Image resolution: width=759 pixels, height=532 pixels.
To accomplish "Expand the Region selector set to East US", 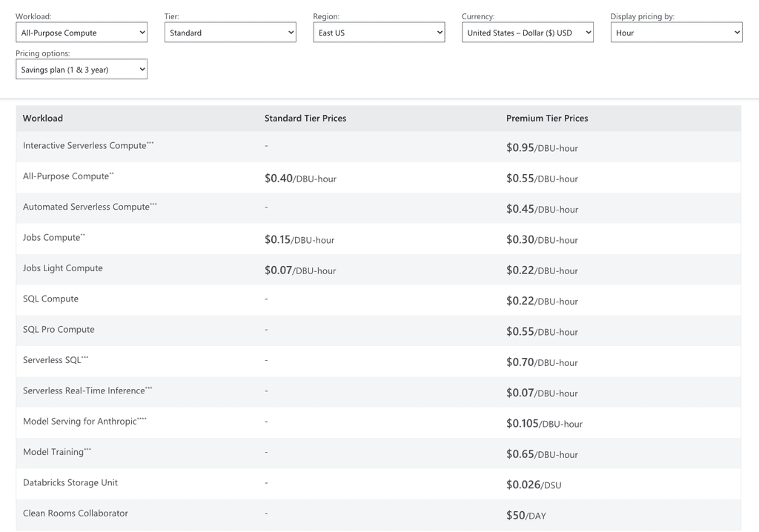I will [379, 32].
